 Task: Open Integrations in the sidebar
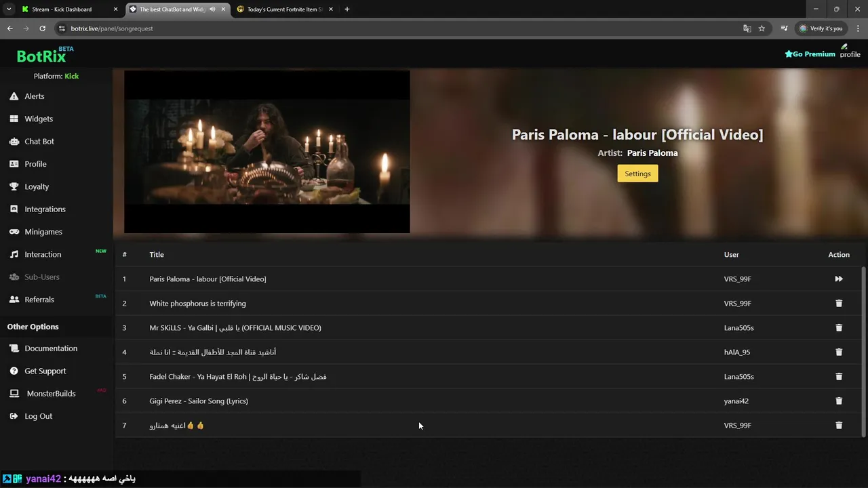[45, 209]
